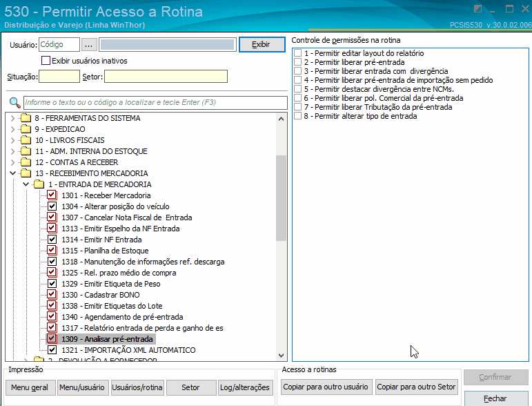The width and height of the screenshot is (532, 406).
Task: Uncheck 1330 - Cadastrar BONO checkbox
Action: click(x=52, y=295)
